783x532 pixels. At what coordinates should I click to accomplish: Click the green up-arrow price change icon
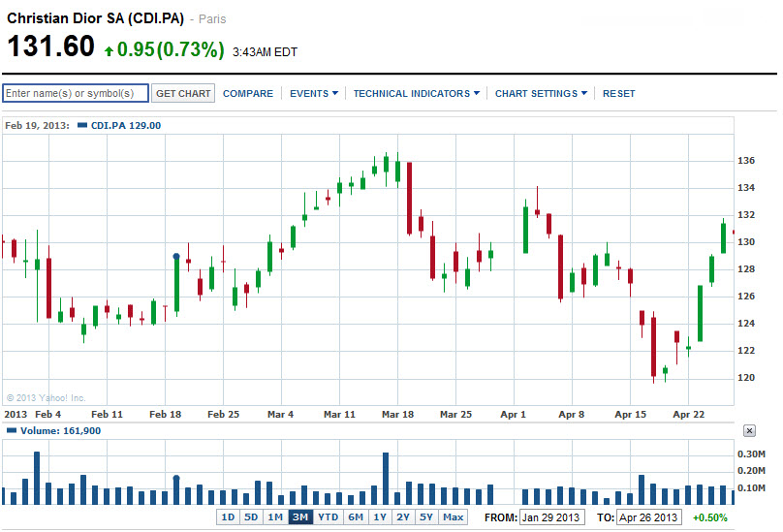(x=109, y=50)
